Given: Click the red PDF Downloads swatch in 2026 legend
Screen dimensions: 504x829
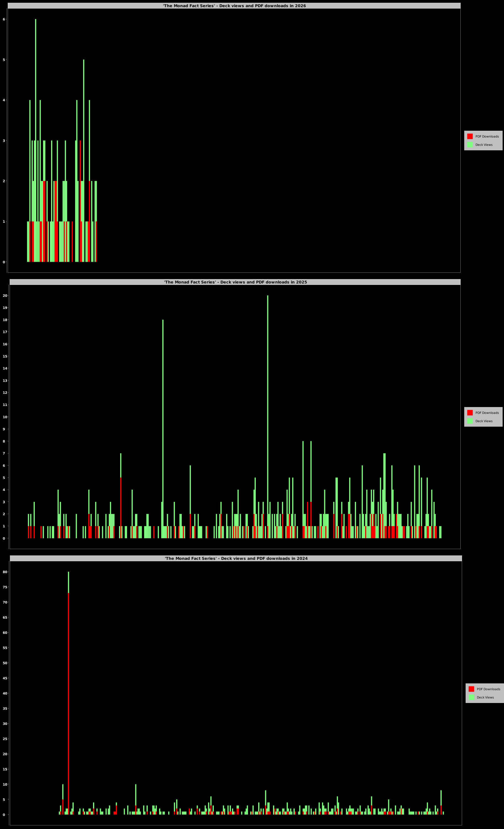Looking at the screenshot, I should click(470, 136).
